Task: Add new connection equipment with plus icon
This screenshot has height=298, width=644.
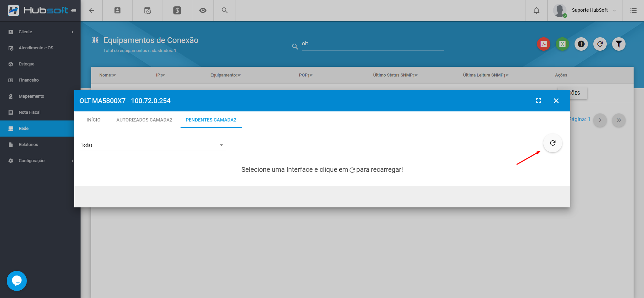Action: point(581,44)
